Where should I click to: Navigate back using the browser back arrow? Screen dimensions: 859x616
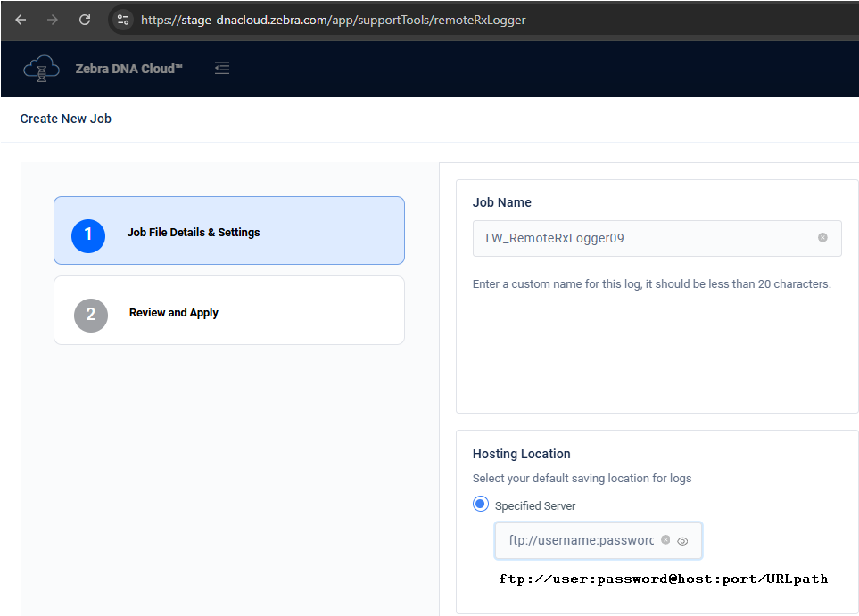(x=21, y=19)
